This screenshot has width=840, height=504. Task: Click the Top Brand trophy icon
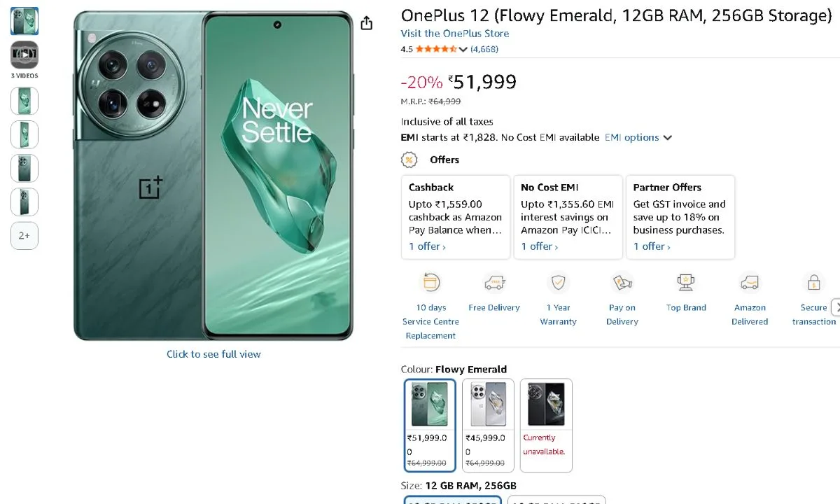tap(686, 283)
